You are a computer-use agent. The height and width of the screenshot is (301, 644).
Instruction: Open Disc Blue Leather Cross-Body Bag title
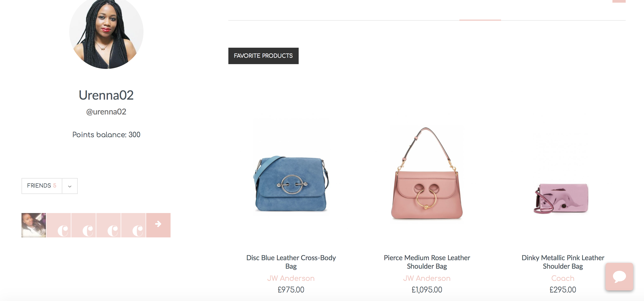(x=291, y=262)
